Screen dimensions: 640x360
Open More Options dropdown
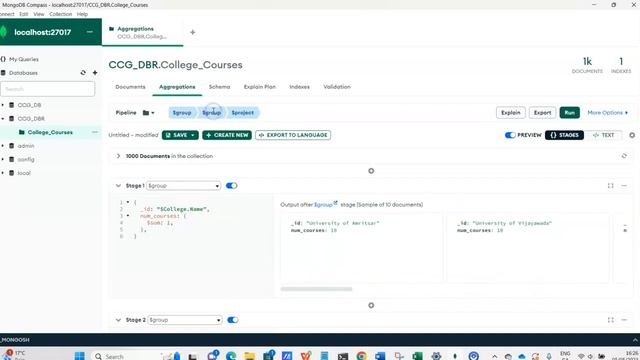(x=608, y=113)
